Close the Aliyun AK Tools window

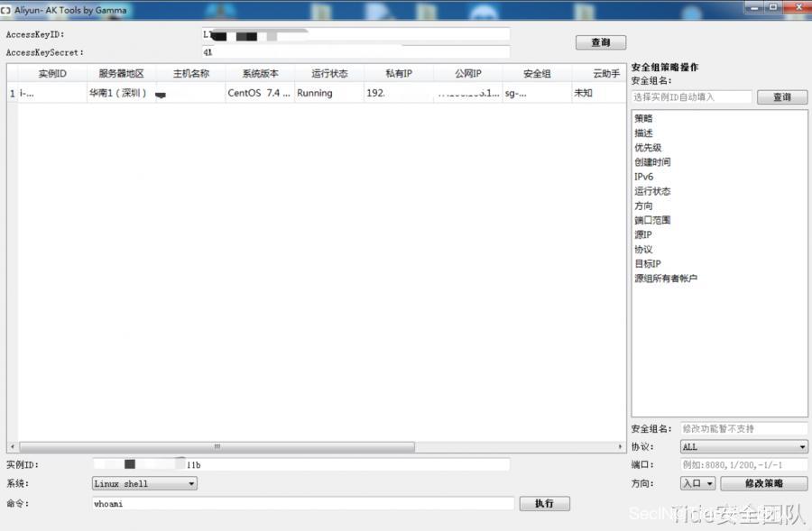point(798,7)
